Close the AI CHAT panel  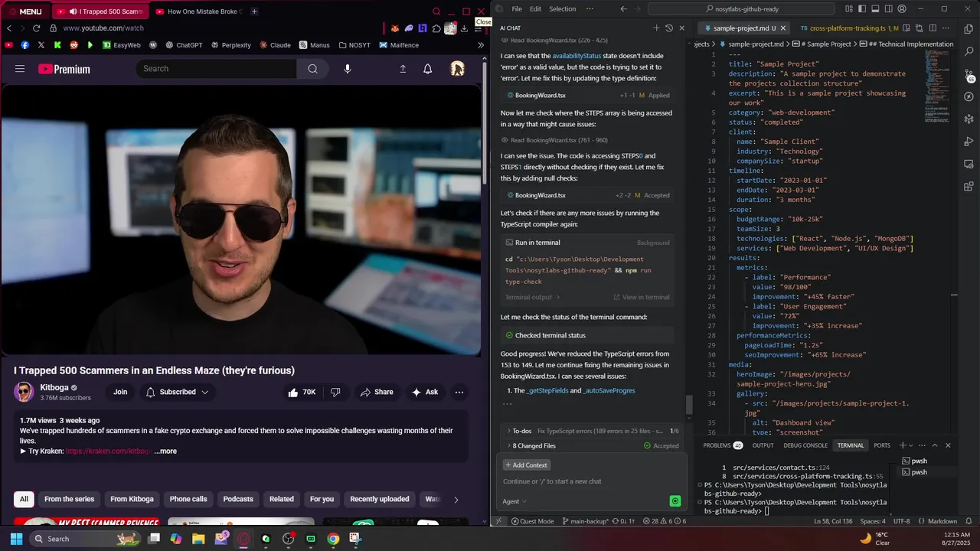[681, 28]
